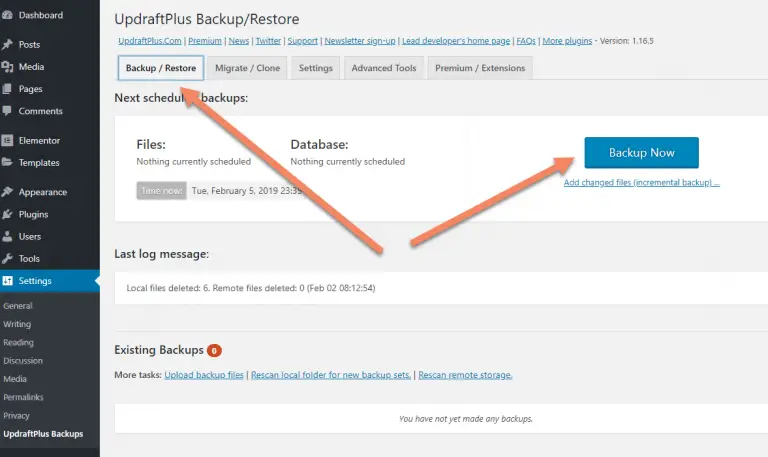The width and height of the screenshot is (768, 457).
Task: Open the Premium / Extensions tab
Action: tap(480, 68)
